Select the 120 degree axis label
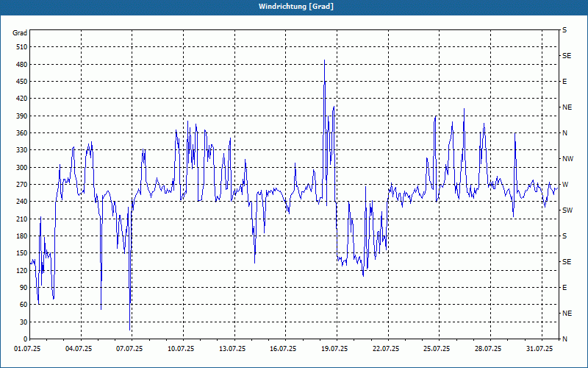The width and height of the screenshot is (588, 368). [x=22, y=270]
